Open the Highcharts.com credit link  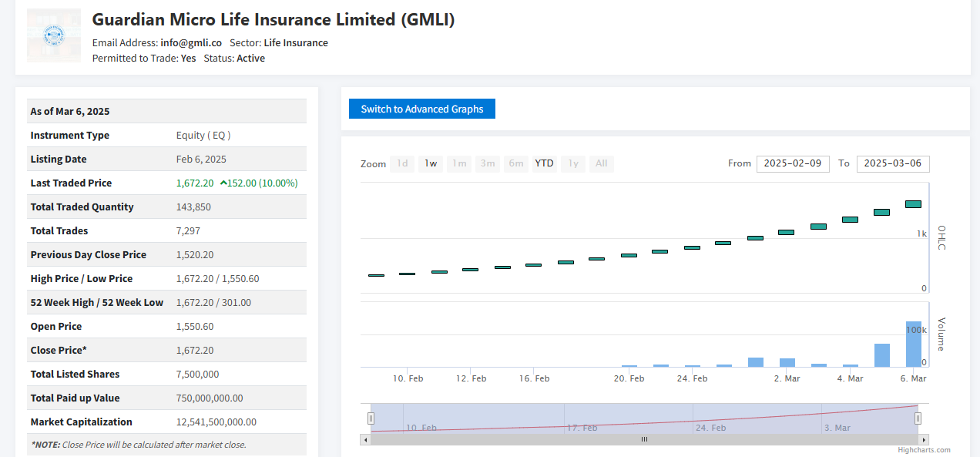click(924, 450)
